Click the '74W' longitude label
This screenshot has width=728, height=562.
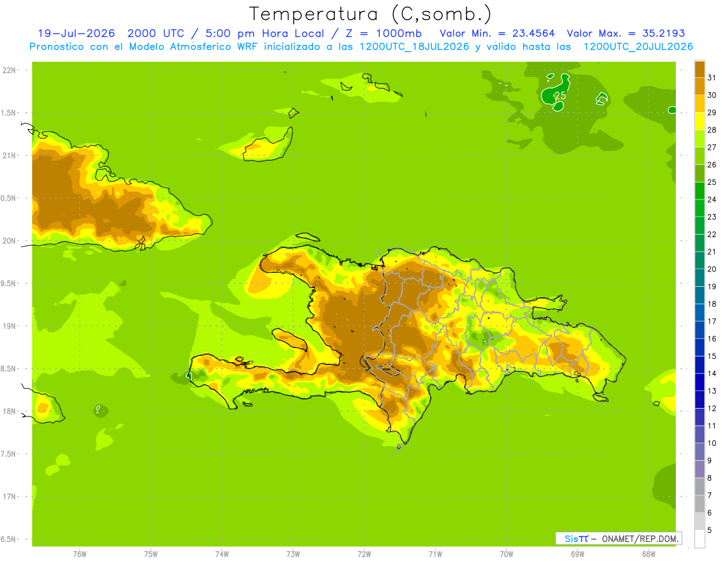221,554
